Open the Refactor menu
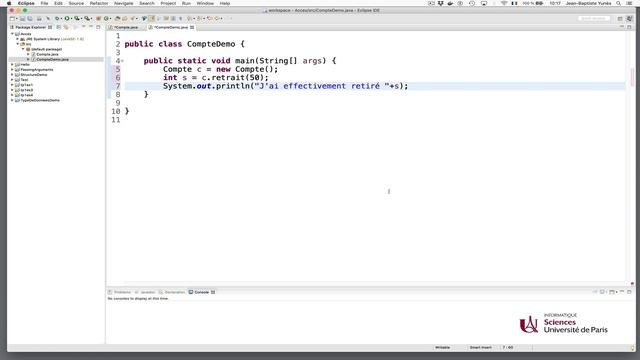640x360 pixels. point(99,3)
